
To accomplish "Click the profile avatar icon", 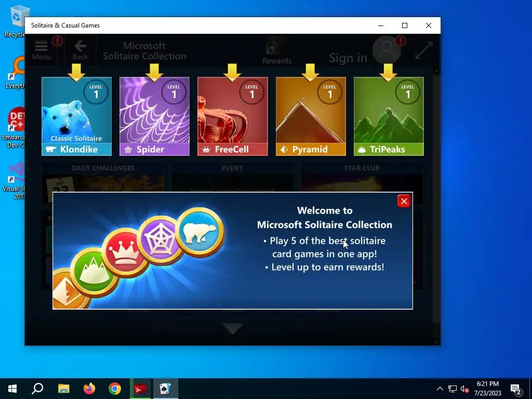I will click(387, 50).
